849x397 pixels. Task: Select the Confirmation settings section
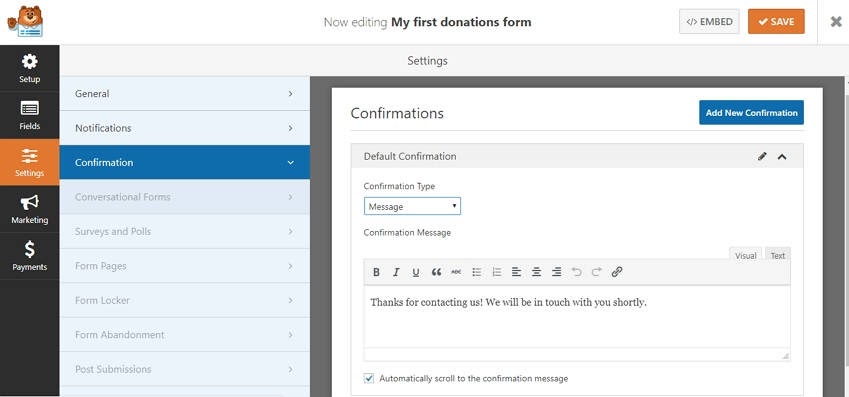(185, 162)
